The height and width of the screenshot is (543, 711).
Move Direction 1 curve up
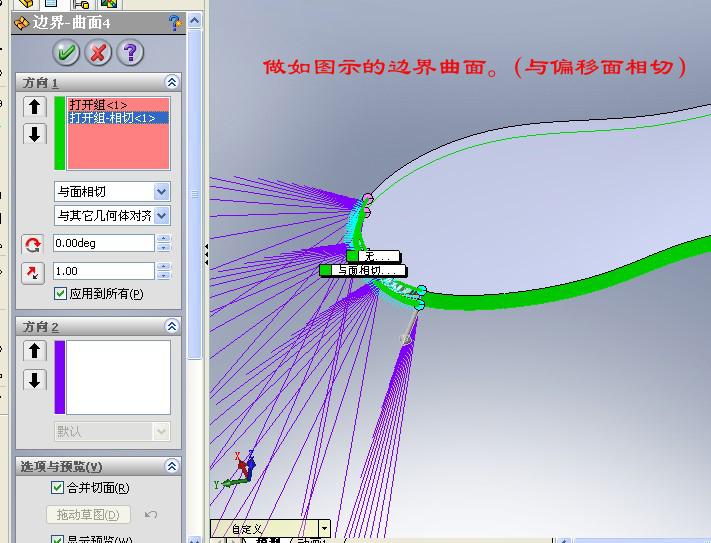pyautogui.click(x=35, y=107)
